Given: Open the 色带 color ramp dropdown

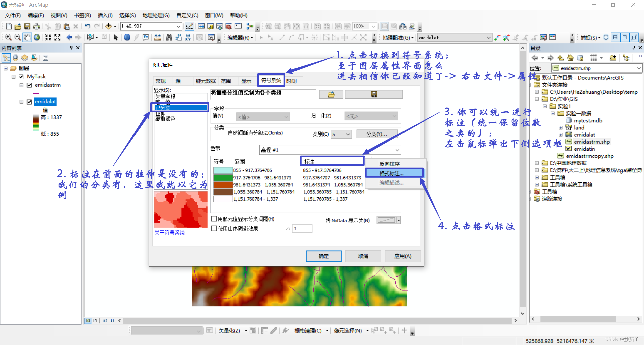Looking at the screenshot, I should (397, 150).
